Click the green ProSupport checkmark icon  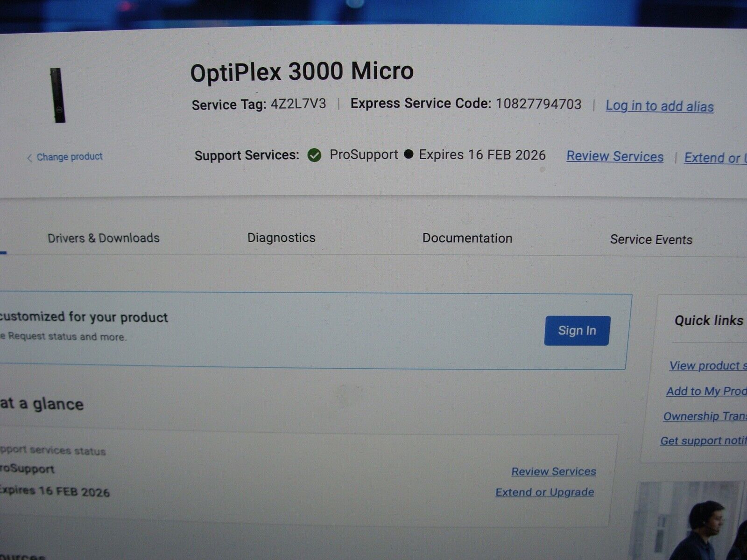click(x=315, y=155)
